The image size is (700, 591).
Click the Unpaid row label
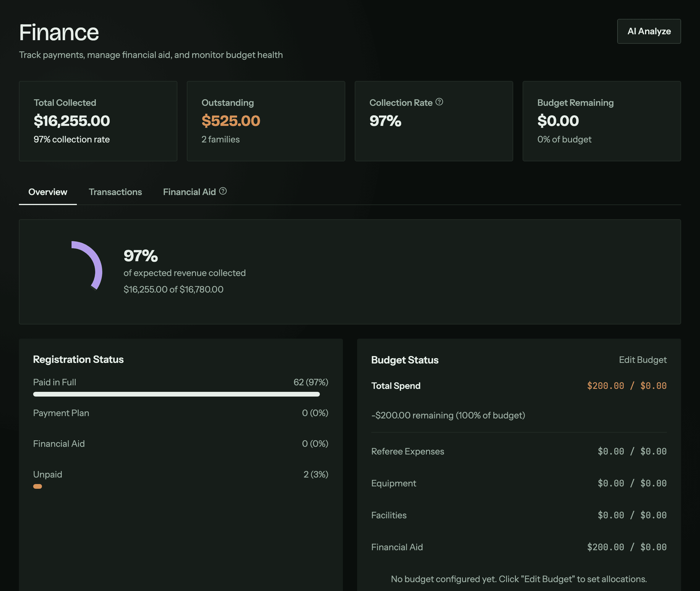tap(48, 474)
